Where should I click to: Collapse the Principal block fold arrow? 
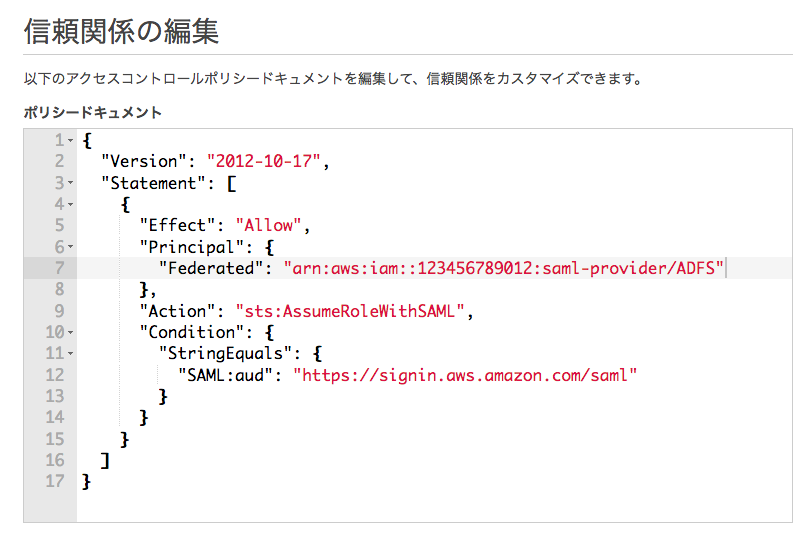pos(70,247)
